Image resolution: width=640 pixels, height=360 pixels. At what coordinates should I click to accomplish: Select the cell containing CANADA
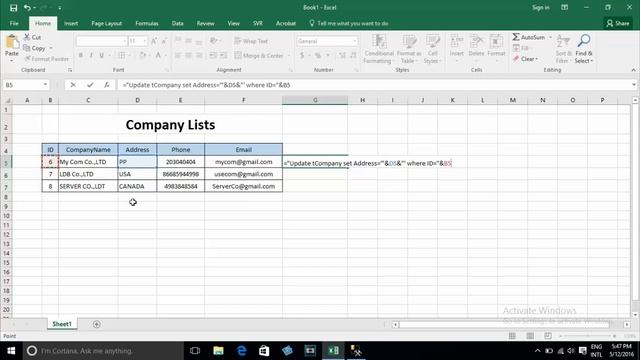tap(137, 186)
